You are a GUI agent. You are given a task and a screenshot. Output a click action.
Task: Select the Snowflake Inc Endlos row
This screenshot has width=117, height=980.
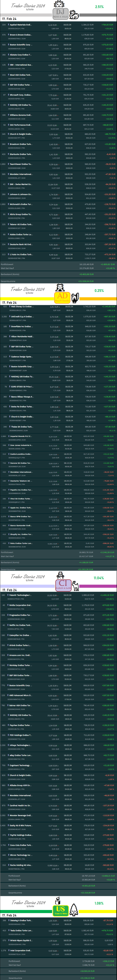[x=58, y=328]
